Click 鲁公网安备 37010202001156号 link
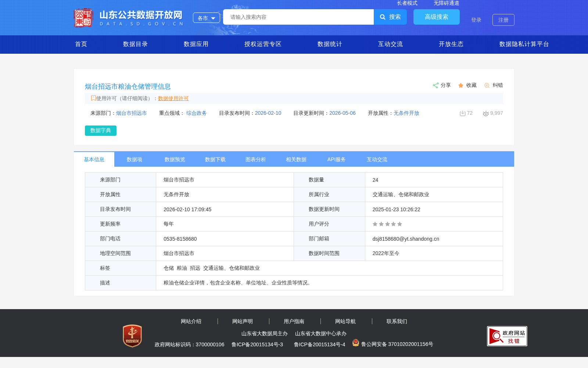The image size is (588, 368). [397, 344]
